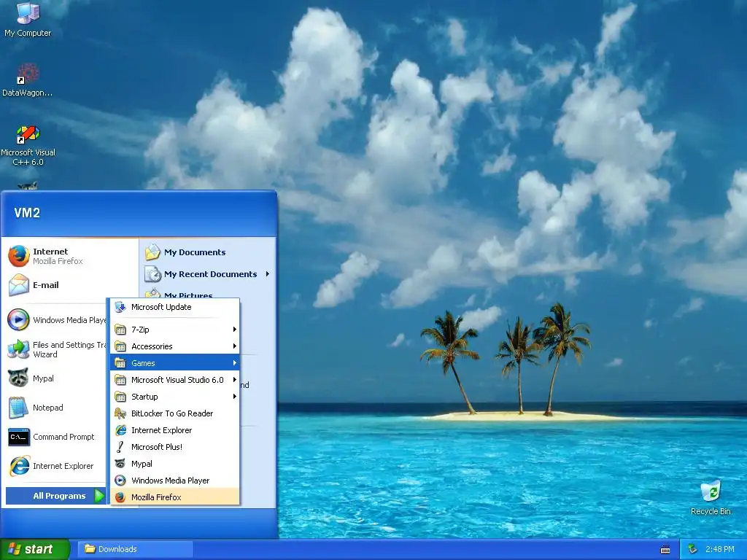Click the Internet Explorer icon in left pane
Screen dimensions: 747x560
(x=18, y=466)
